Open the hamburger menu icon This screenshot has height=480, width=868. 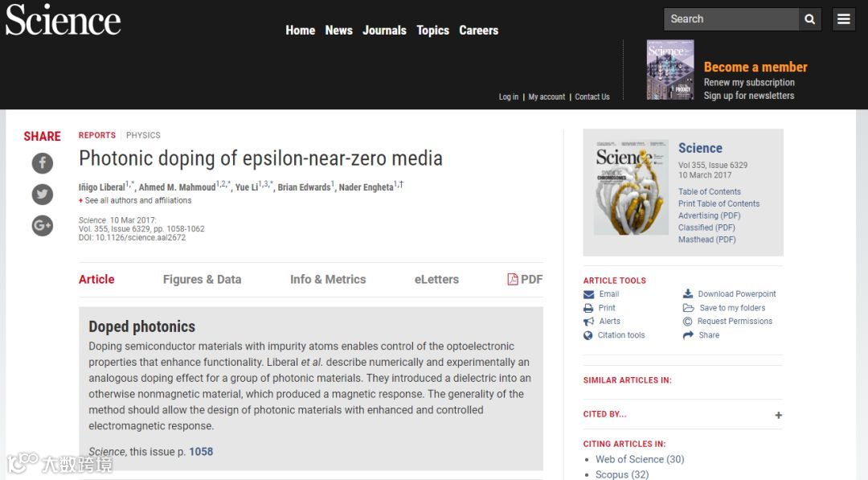click(x=844, y=19)
